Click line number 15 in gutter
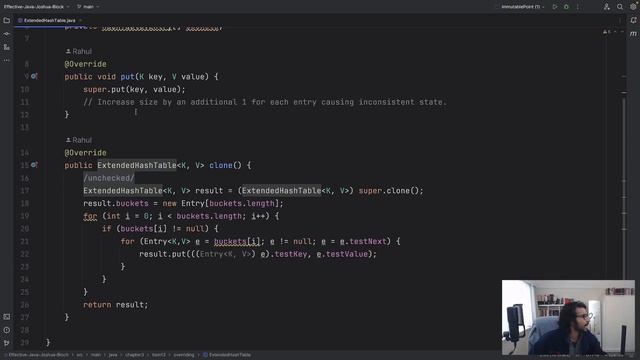The height and width of the screenshot is (360, 640). coord(24,165)
